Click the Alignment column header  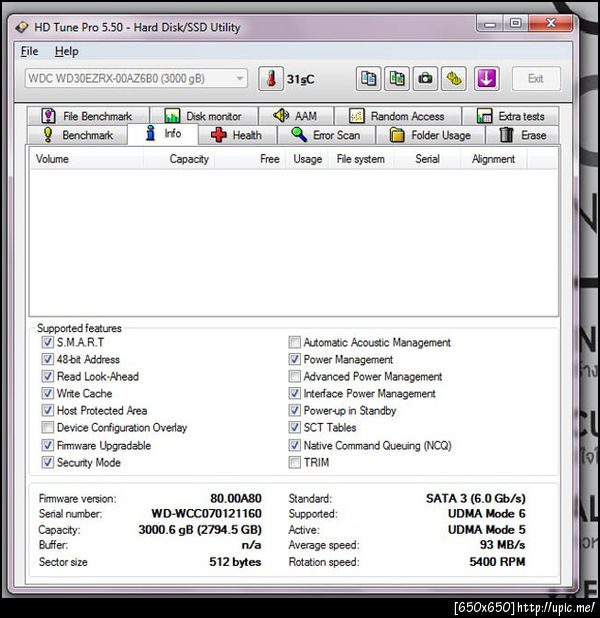[493, 159]
